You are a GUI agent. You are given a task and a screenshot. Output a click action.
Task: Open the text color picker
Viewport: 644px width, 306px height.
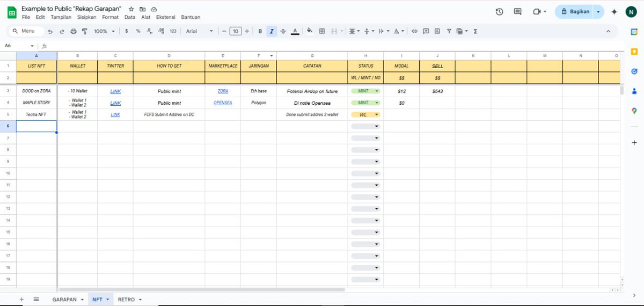tap(295, 32)
